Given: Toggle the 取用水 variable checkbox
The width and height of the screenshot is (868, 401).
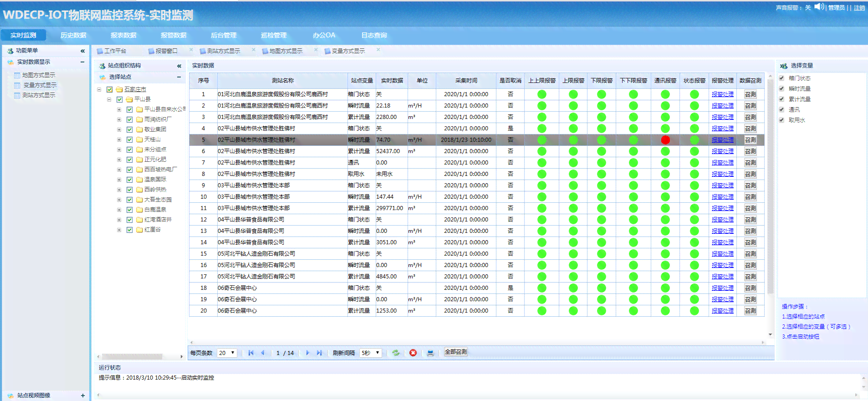Looking at the screenshot, I should [781, 120].
